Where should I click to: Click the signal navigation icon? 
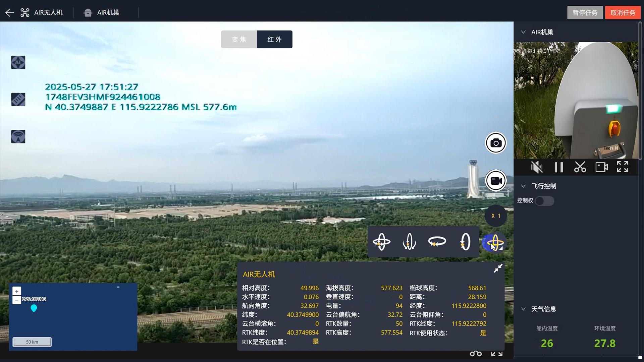(18, 136)
